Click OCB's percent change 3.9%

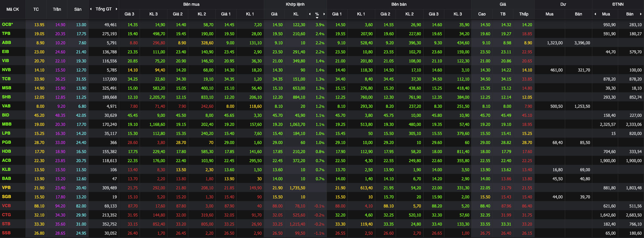[x=320, y=25]
